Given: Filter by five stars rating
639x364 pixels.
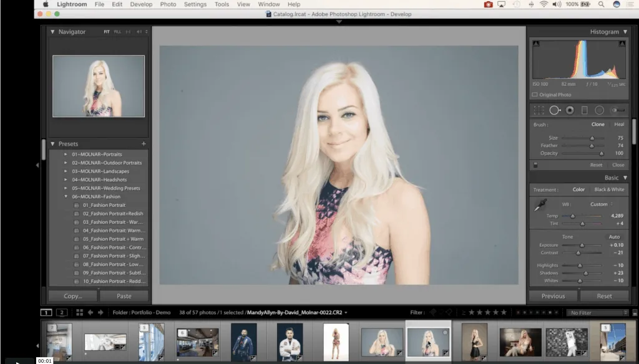Looking at the screenshot, I should pos(504,312).
